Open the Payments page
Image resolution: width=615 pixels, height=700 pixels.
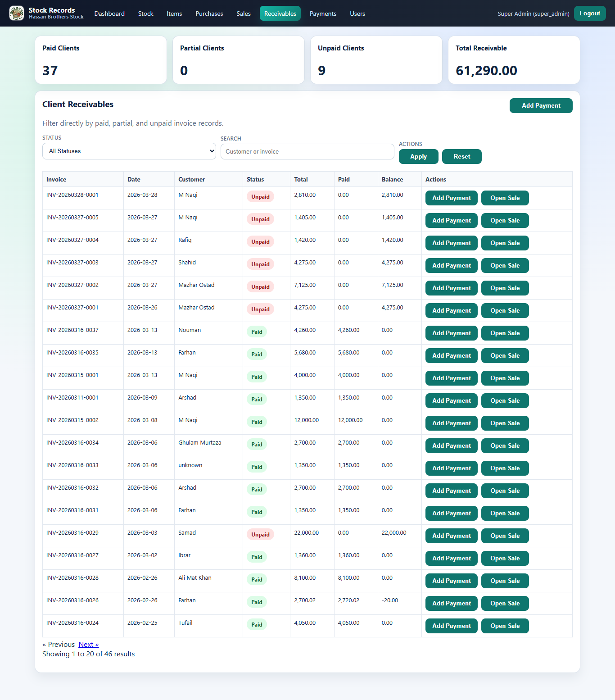coord(323,14)
